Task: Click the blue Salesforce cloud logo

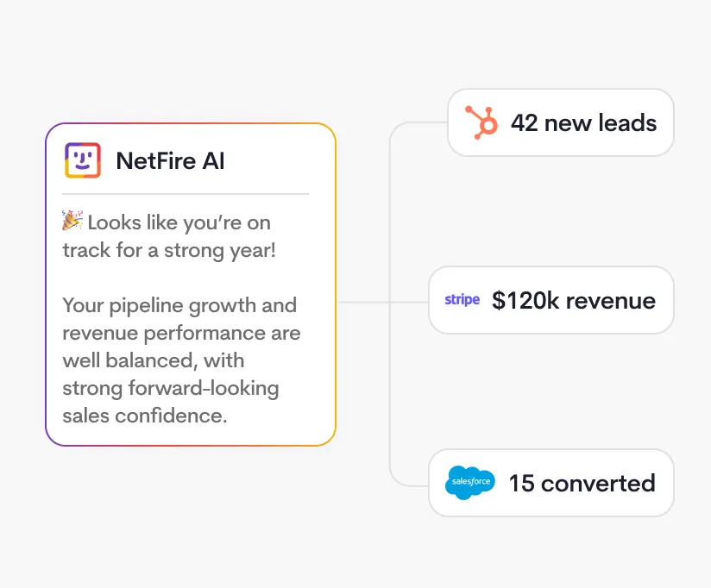Action: coord(470,483)
